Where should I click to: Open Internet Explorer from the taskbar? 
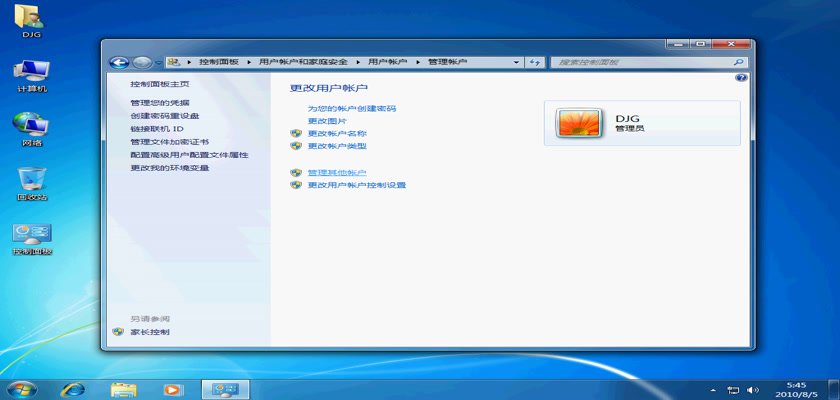(73, 389)
